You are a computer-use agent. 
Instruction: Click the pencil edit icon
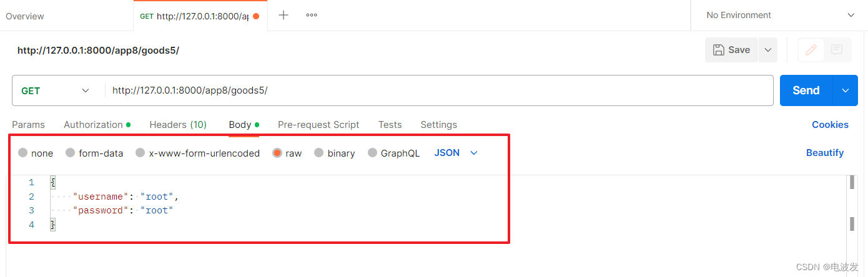coord(811,50)
